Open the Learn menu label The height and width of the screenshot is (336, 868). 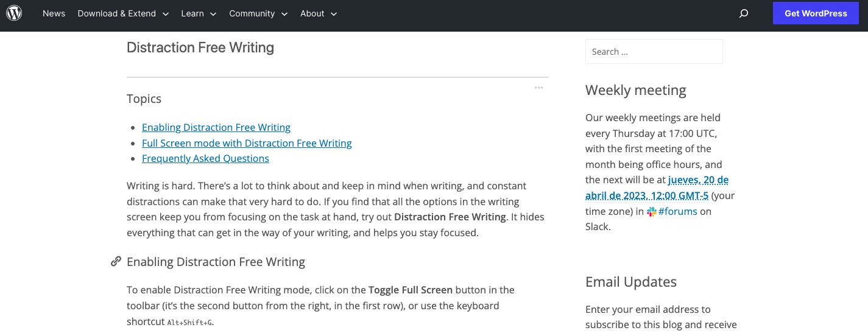click(192, 13)
